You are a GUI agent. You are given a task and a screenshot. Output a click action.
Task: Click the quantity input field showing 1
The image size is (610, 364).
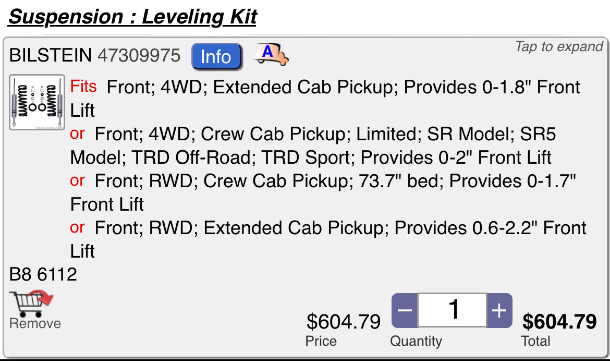[x=452, y=310]
